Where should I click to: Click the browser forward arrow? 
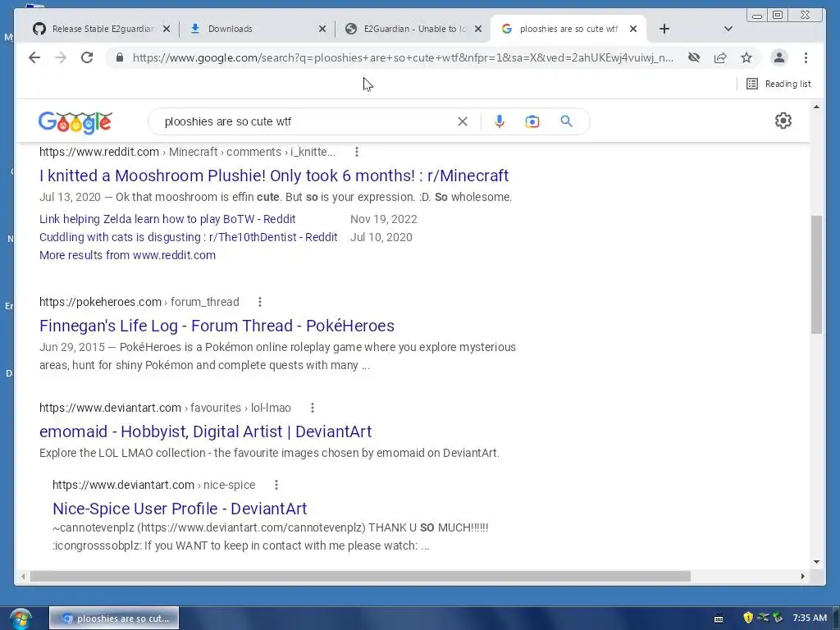(x=61, y=58)
